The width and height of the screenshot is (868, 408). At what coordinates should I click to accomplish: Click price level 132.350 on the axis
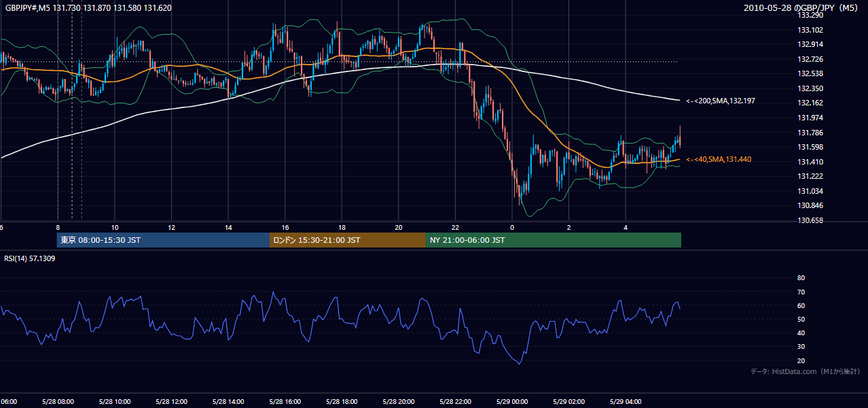[810, 88]
